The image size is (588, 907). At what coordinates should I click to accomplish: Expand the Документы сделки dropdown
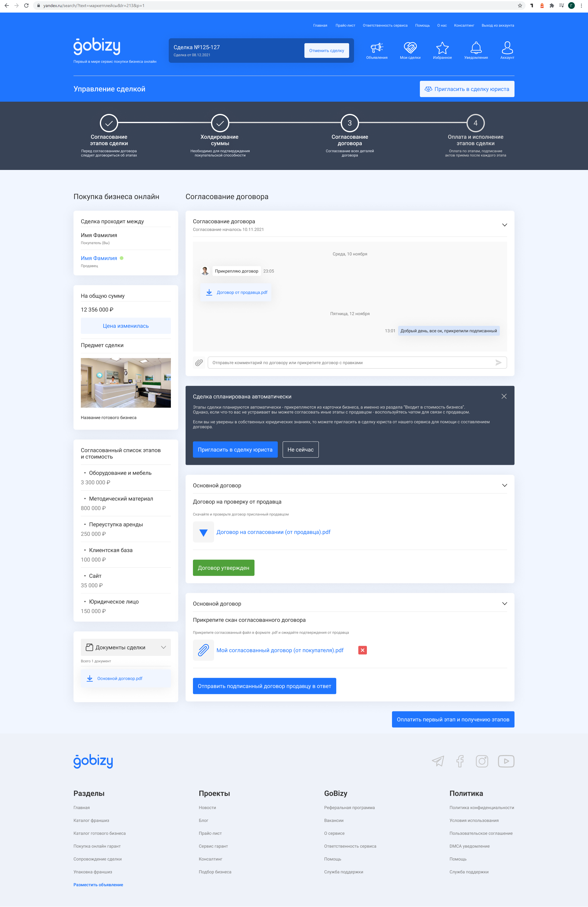click(164, 647)
